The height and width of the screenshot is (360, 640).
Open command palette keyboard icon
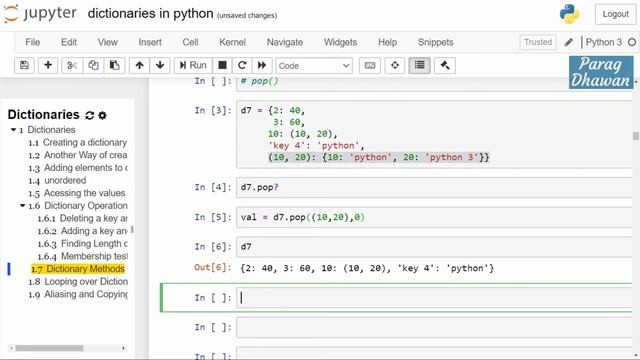[x=370, y=65]
